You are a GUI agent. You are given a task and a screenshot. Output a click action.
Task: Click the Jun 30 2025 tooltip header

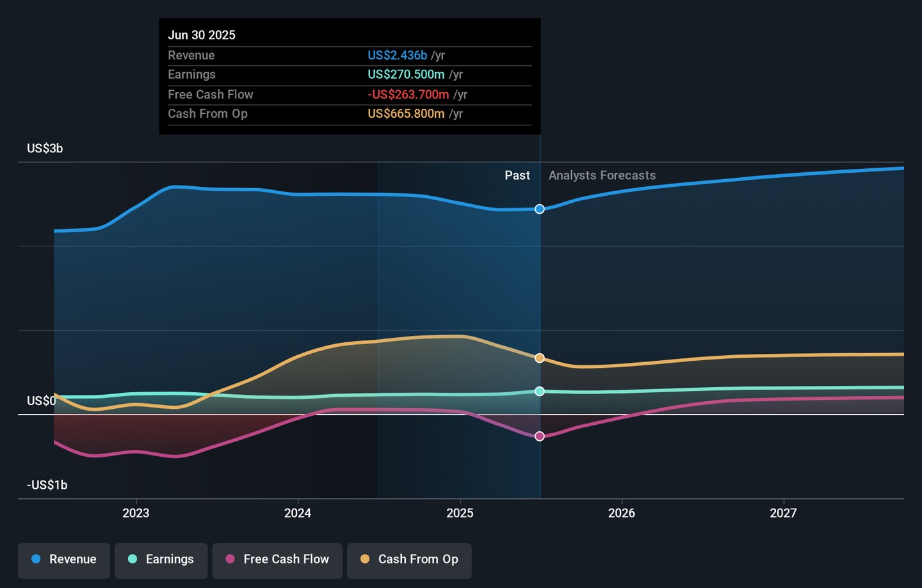click(202, 35)
